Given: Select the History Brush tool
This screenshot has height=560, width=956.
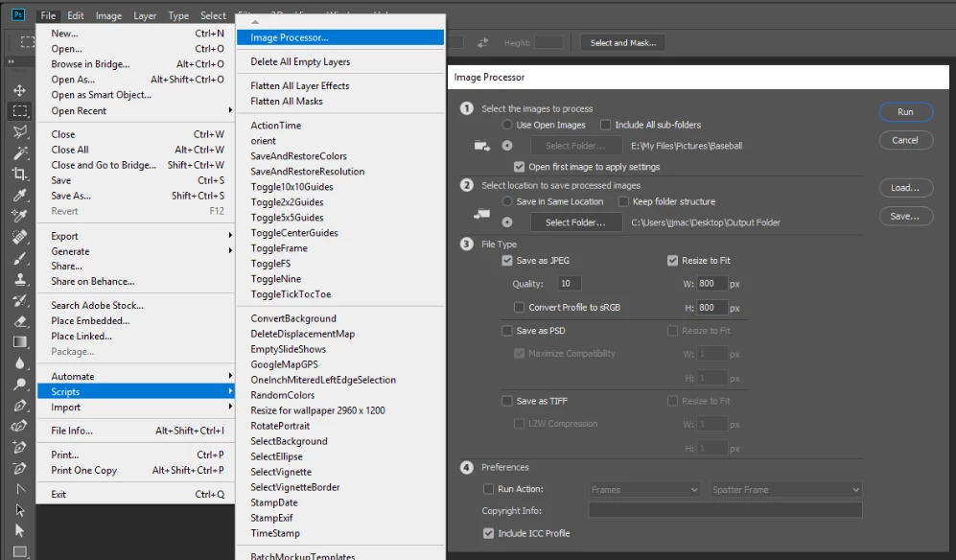Looking at the screenshot, I should 19,300.
